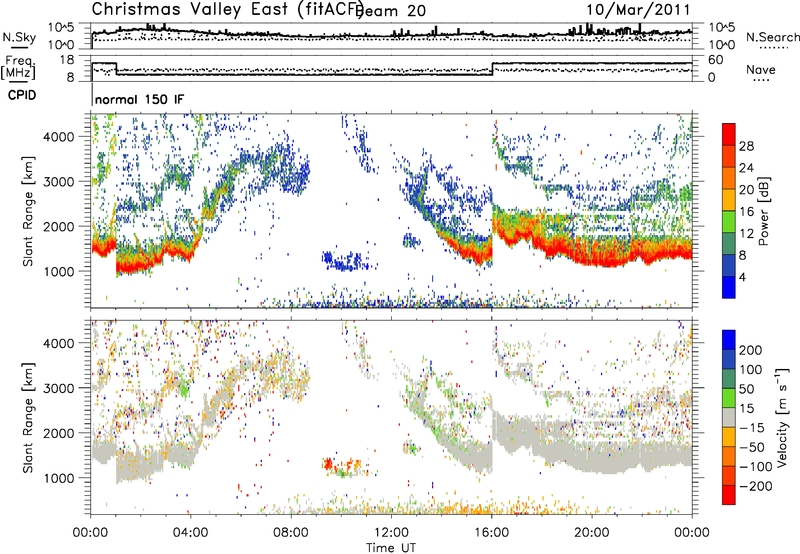This screenshot has width=800, height=554.
Task: Click the '60' Nave axis tick
Action: coord(715,60)
